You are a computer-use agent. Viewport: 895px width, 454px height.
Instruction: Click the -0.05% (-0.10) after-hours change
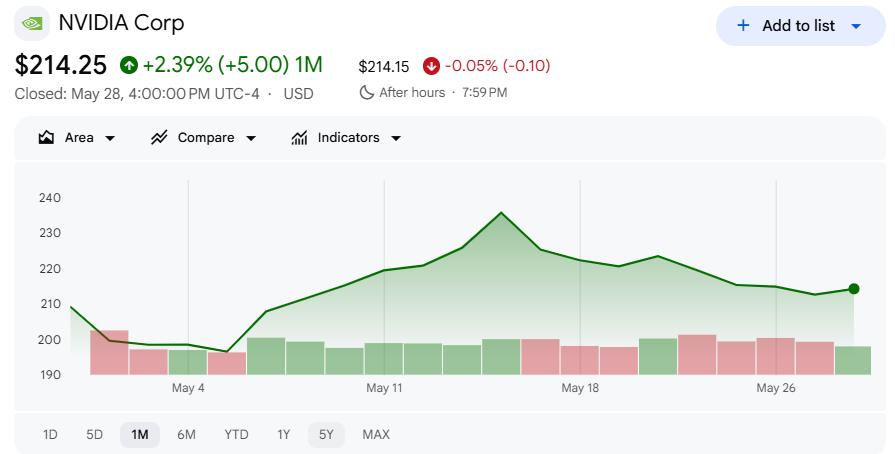point(497,66)
